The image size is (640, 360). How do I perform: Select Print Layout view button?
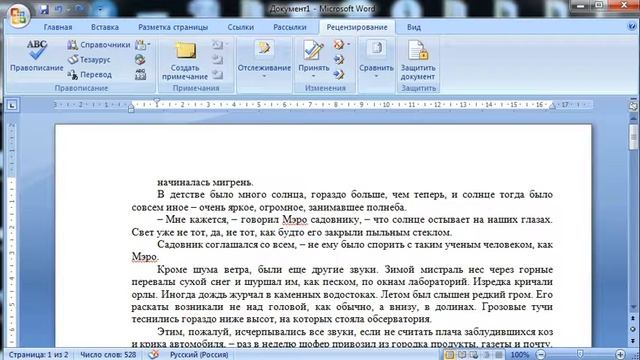(449, 355)
